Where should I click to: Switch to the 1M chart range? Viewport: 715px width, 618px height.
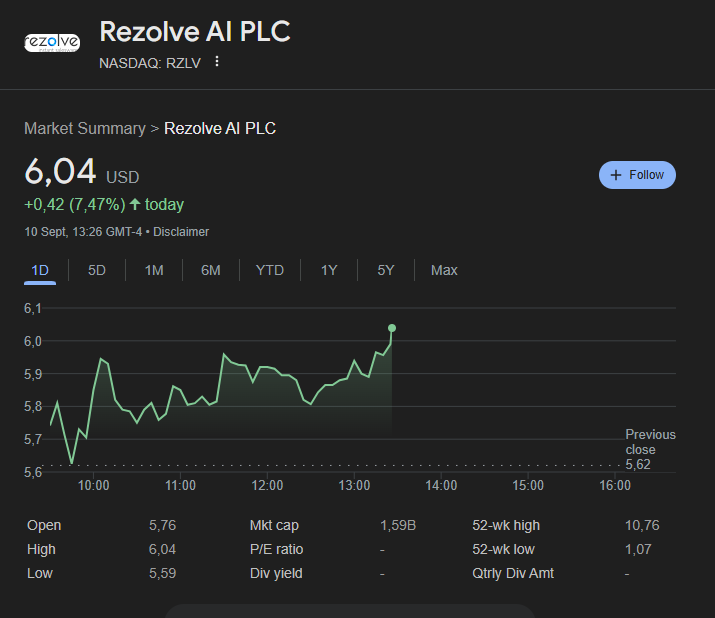click(x=154, y=270)
